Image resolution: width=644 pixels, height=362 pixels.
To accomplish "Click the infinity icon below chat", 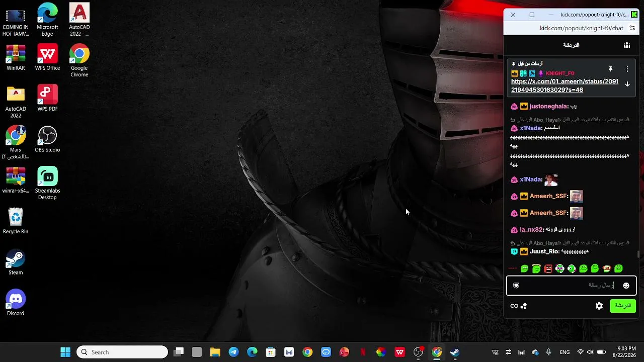I will (514, 306).
